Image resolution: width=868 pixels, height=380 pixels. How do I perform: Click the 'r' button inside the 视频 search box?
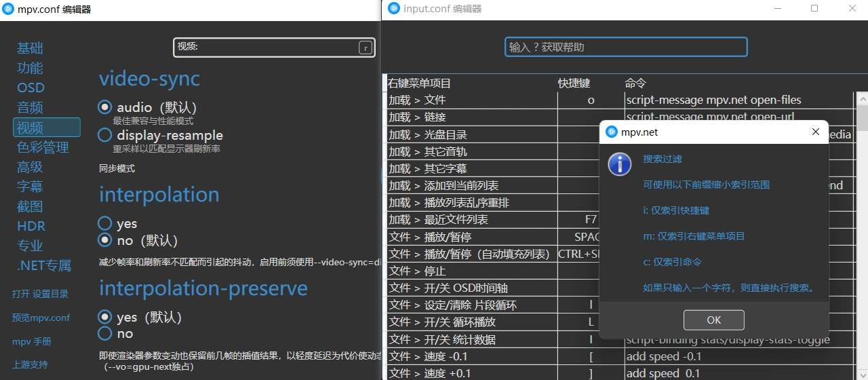pyautogui.click(x=366, y=47)
